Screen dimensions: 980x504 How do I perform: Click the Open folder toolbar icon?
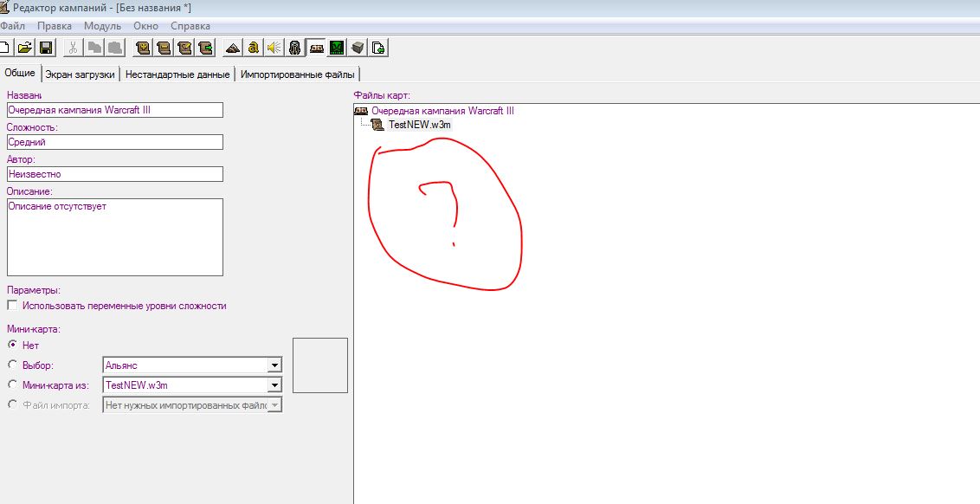[25, 48]
